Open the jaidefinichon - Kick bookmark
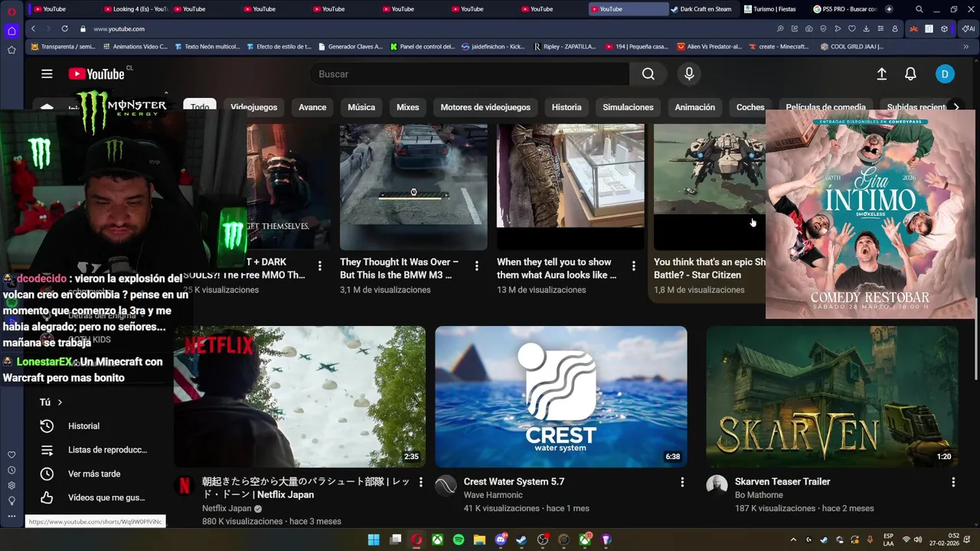The width and height of the screenshot is (980, 551). 493,47
